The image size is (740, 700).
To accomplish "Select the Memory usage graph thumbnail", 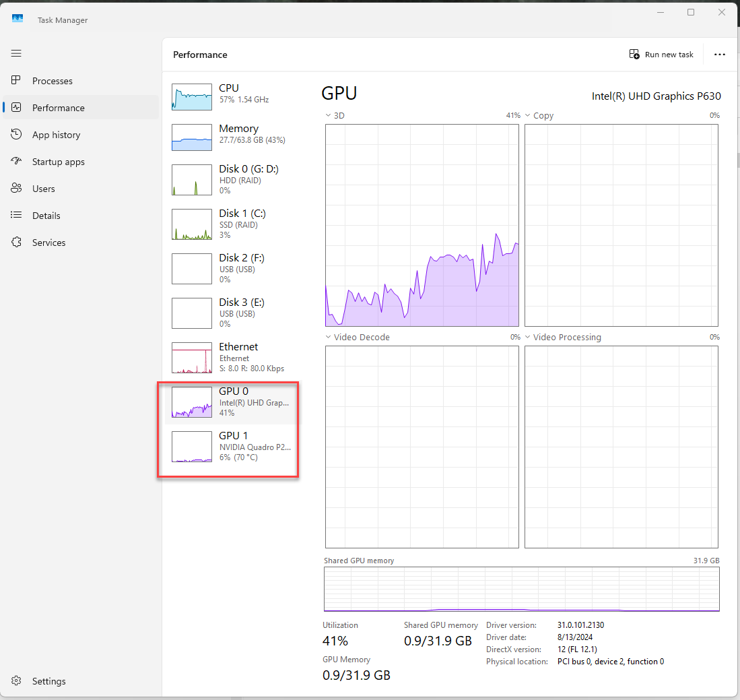I will (x=192, y=137).
